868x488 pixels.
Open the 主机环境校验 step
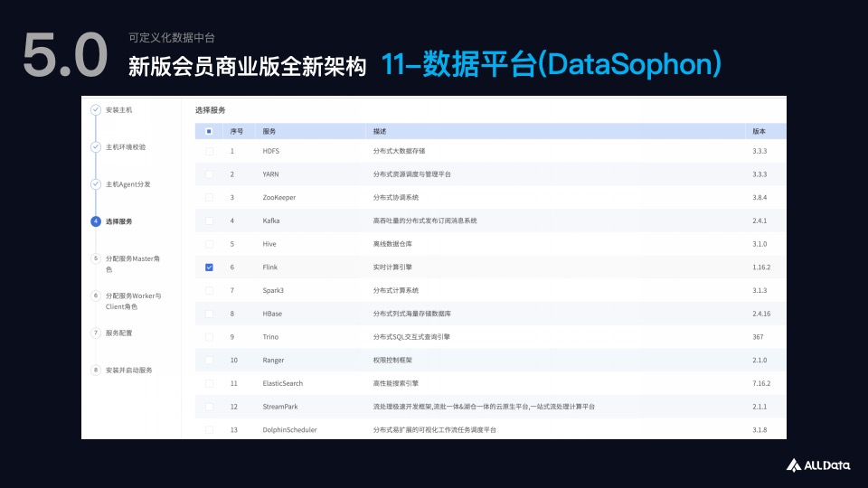pos(126,147)
